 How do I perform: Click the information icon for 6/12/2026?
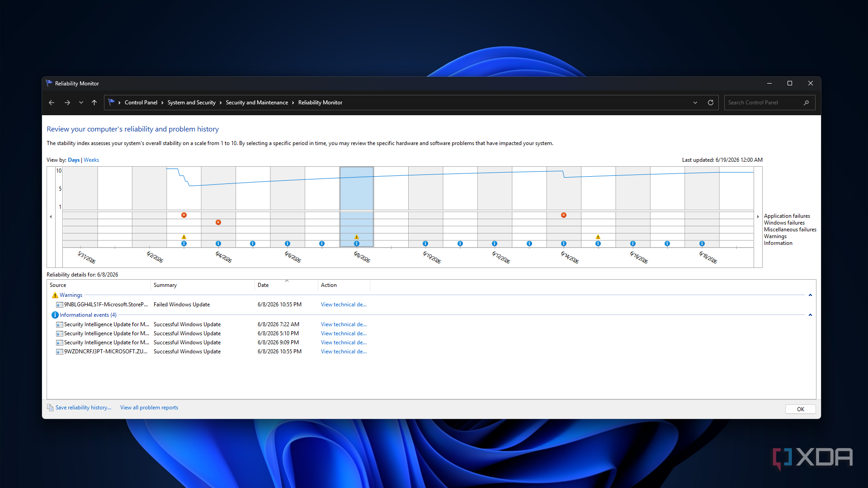(495, 244)
